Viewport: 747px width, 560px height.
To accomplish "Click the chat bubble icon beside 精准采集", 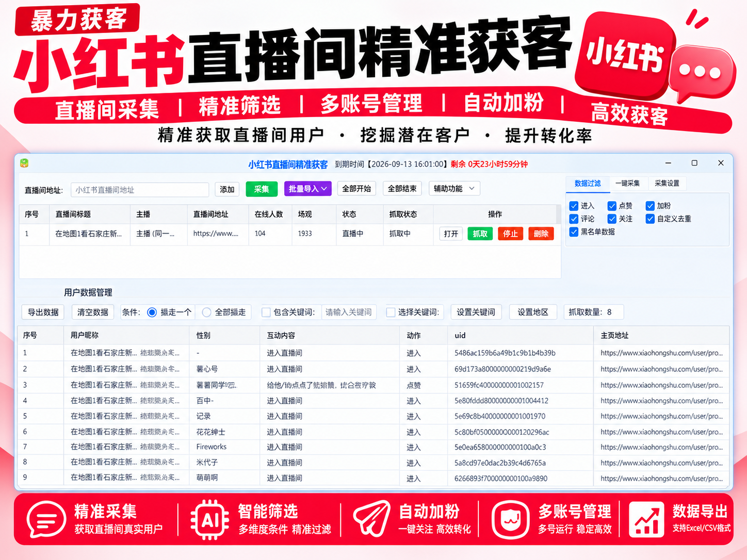I will 46,520.
